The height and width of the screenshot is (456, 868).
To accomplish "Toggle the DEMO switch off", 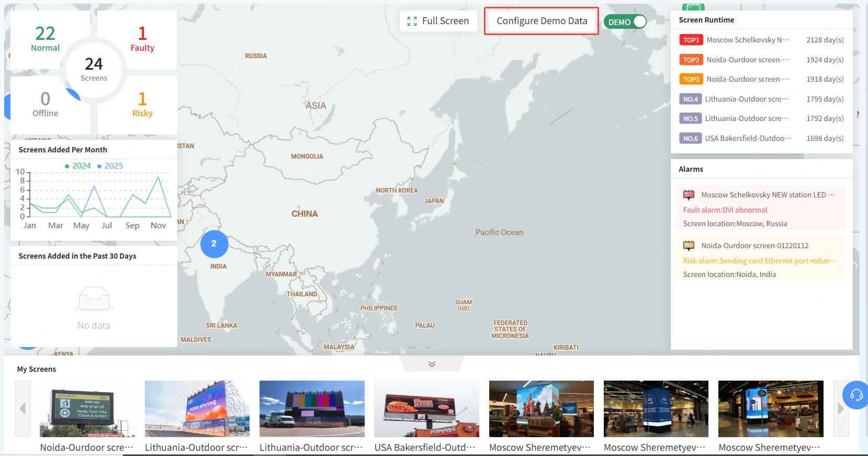I will pyautogui.click(x=625, y=22).
